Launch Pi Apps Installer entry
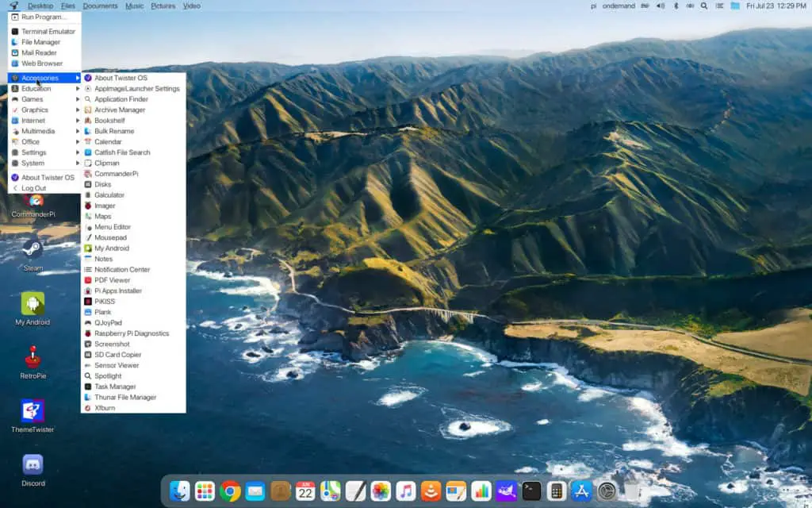This screenshot has height=508, width=812. click(133, 291)
